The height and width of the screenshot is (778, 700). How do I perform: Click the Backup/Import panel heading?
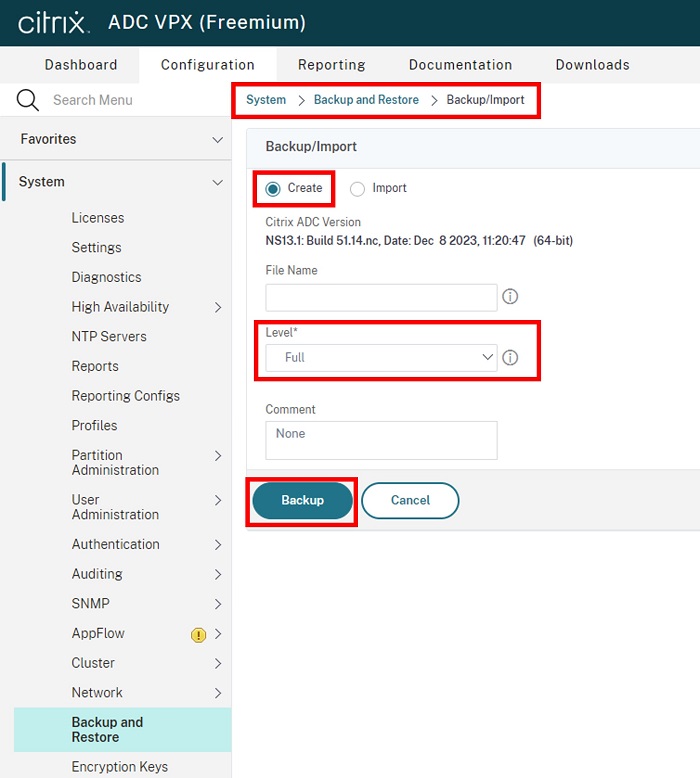tap(311, 147)
